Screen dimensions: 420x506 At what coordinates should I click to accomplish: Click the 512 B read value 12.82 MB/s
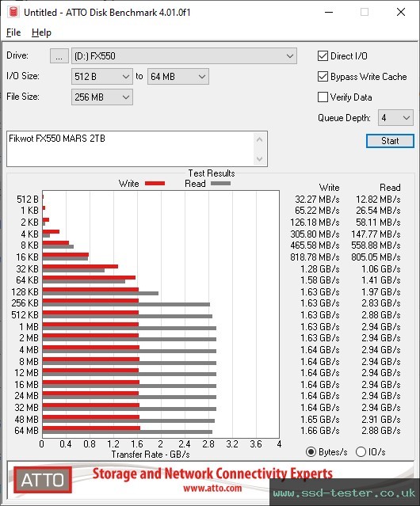[x=378, y=200]
